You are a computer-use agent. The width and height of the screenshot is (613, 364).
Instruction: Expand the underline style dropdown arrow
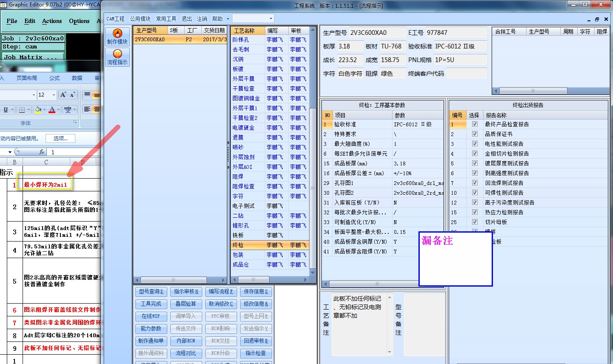click(x=12, y=110)
